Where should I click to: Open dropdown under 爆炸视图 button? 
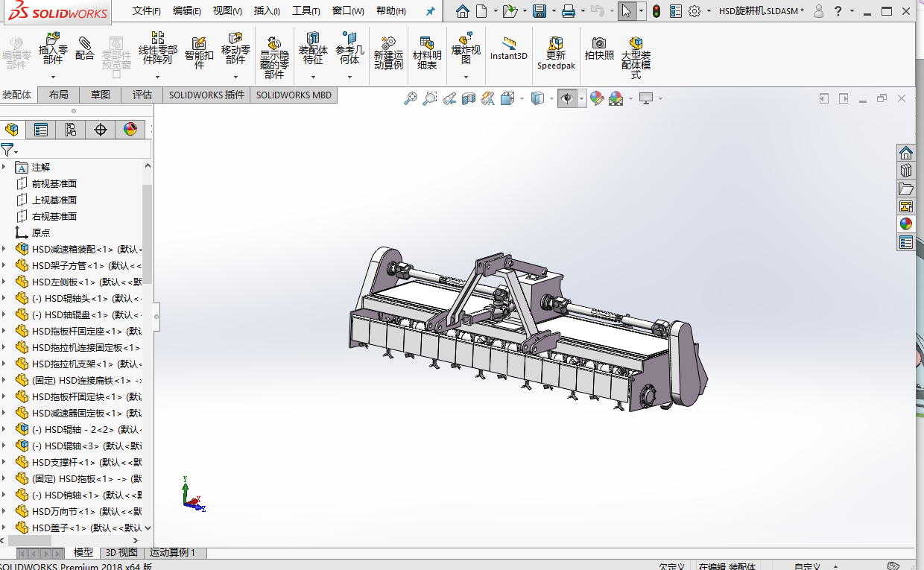click(x=466, y=77)
